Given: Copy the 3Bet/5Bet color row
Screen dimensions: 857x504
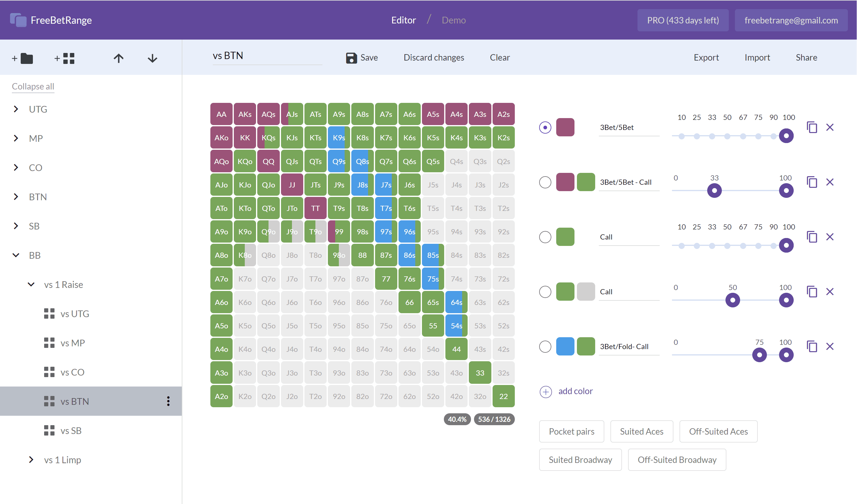Looking at the screenshot, I should click(x=812, y=128).
